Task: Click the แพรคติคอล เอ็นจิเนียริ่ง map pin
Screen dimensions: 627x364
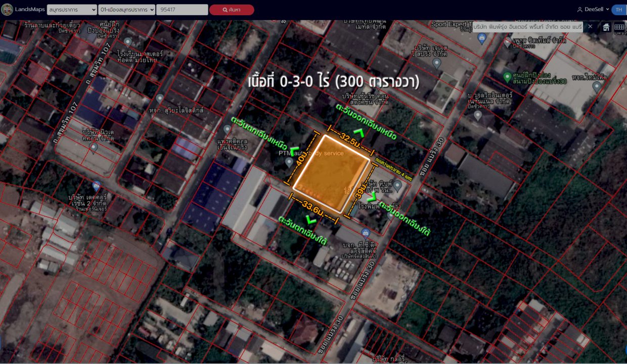Action: (228, 129)
